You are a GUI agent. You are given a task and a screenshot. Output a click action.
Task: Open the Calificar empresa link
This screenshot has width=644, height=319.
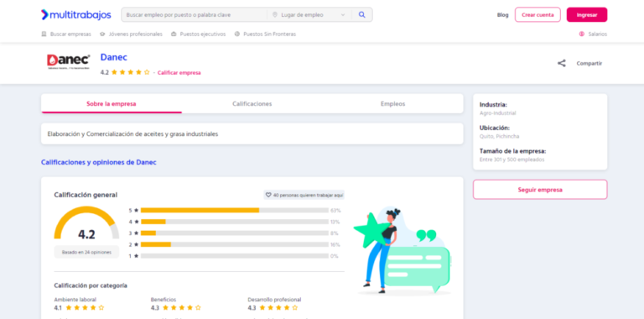click(179, 73)
